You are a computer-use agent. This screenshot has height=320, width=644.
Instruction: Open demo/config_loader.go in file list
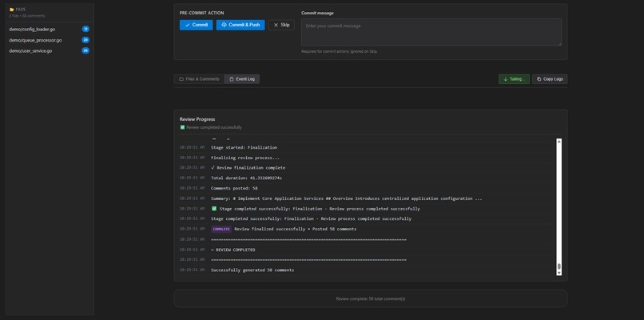coord(32,30)
